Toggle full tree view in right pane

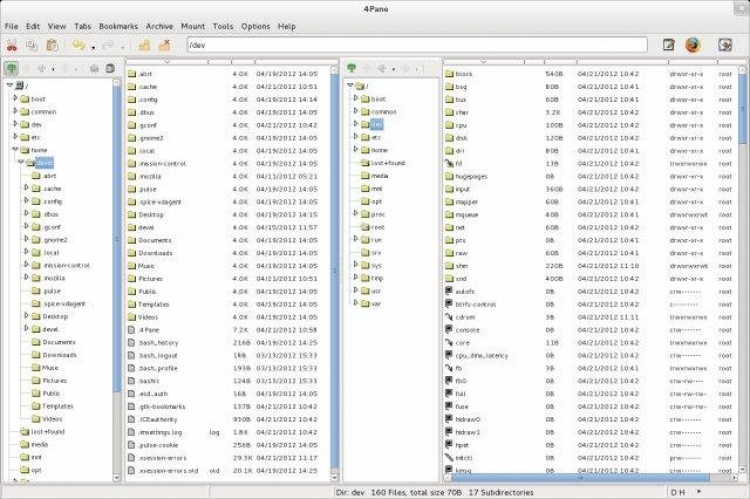point(350,69)
